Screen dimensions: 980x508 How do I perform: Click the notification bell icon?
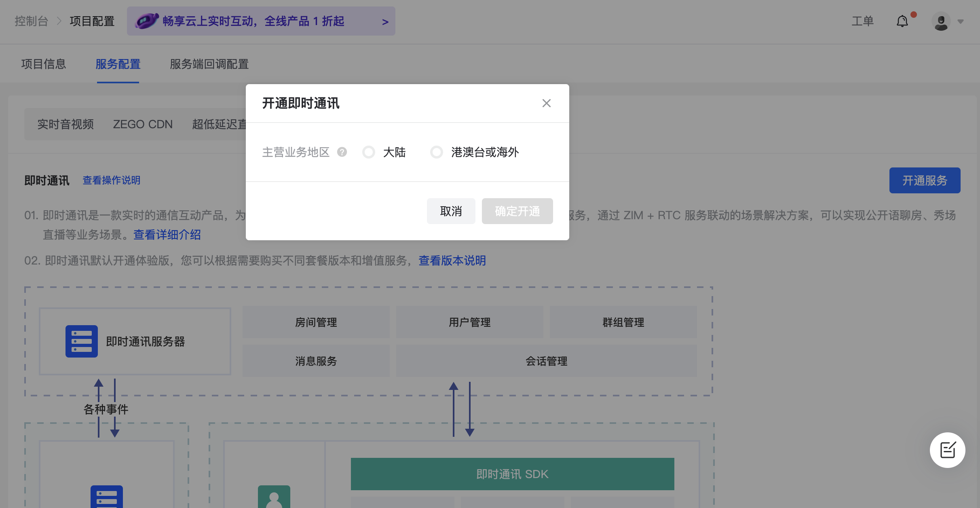(x=902, y=21)
